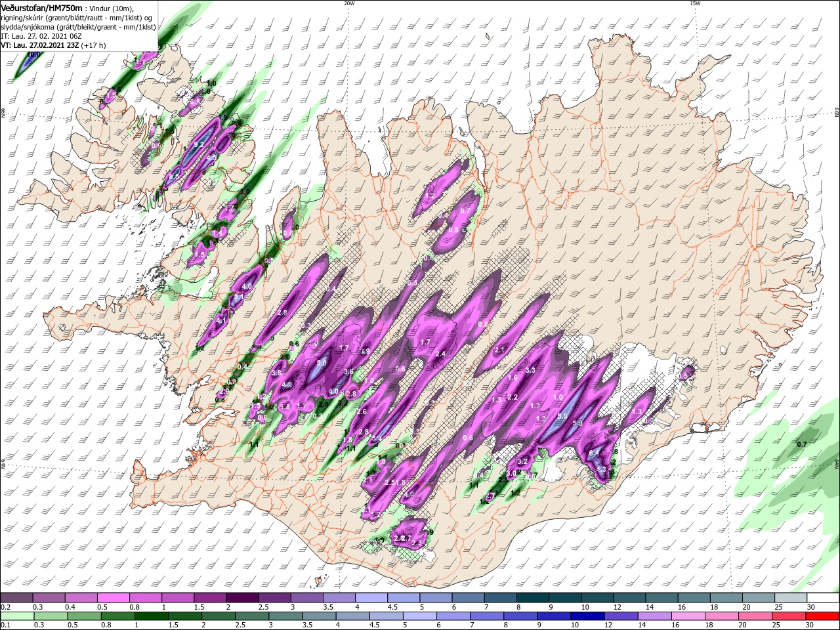
Task: Select upper legend dark purple swatch between 2 and 2.5
Action: 242,598
